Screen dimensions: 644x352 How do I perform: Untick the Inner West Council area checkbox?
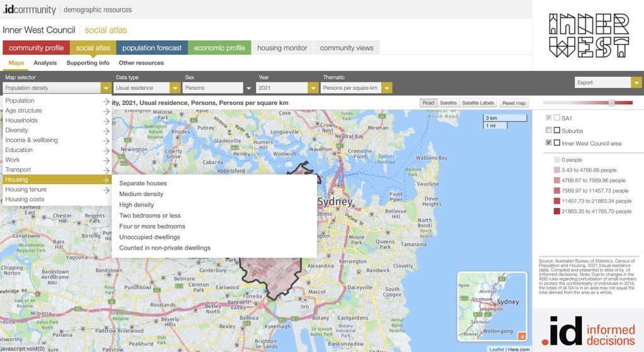click(x=548, y=142)
